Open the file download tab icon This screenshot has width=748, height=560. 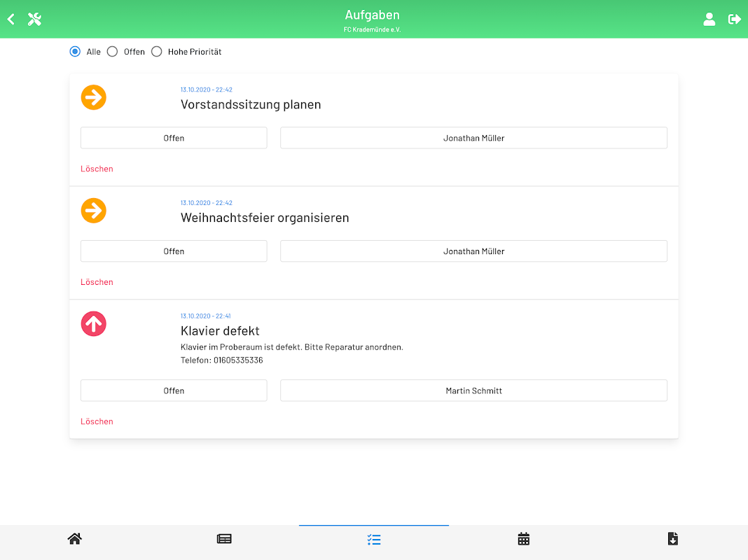coord(672,539)
